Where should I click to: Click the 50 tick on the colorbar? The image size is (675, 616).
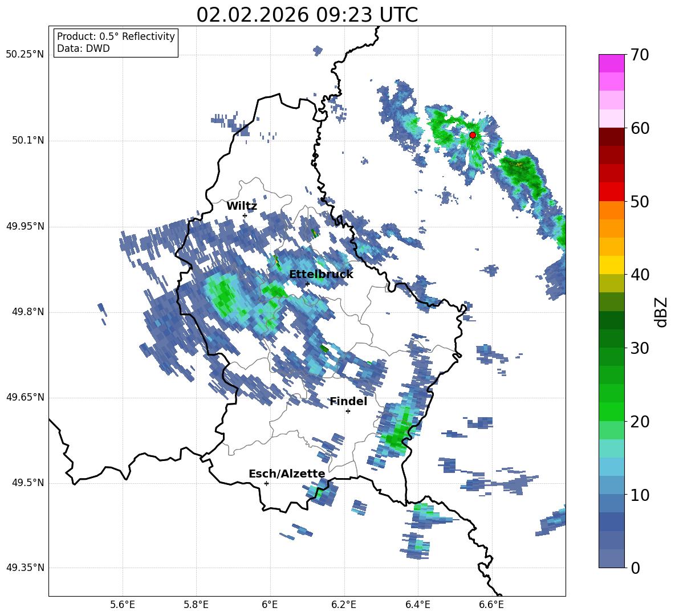tap(640, 201)
